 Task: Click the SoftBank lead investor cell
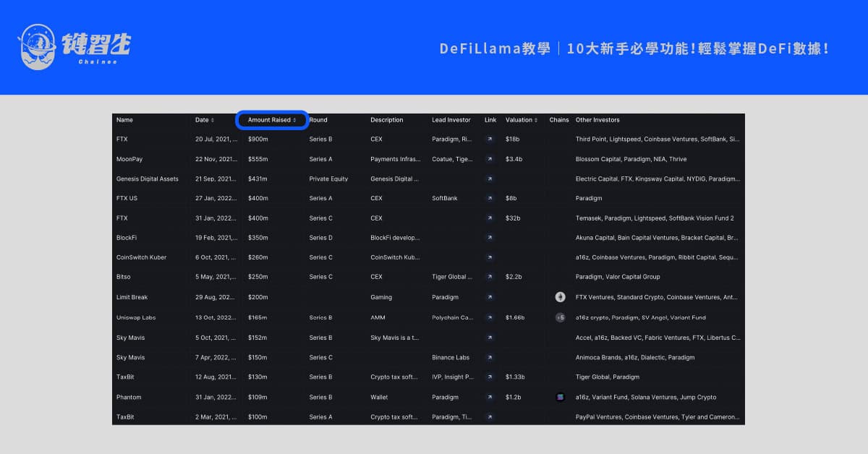tap(445, 198)
